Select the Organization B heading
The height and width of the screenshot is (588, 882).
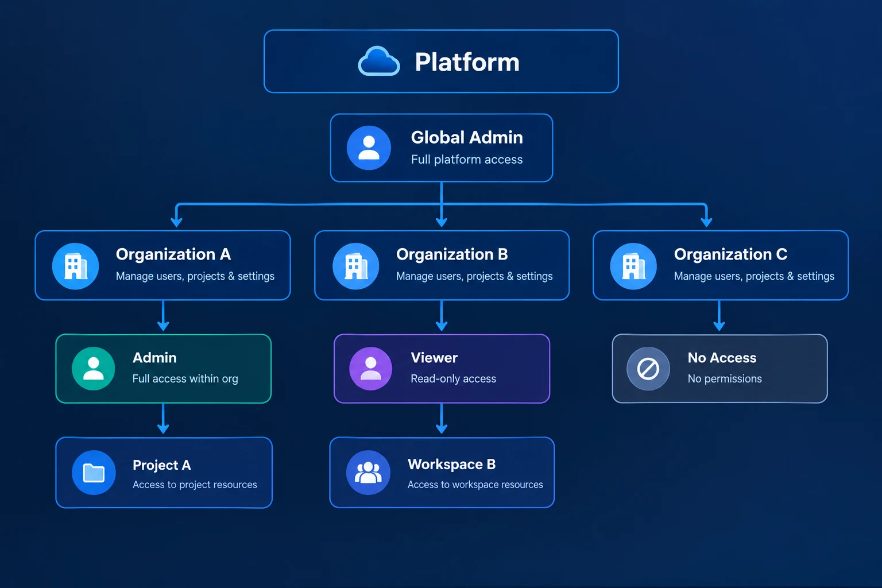tap(452, 254)
